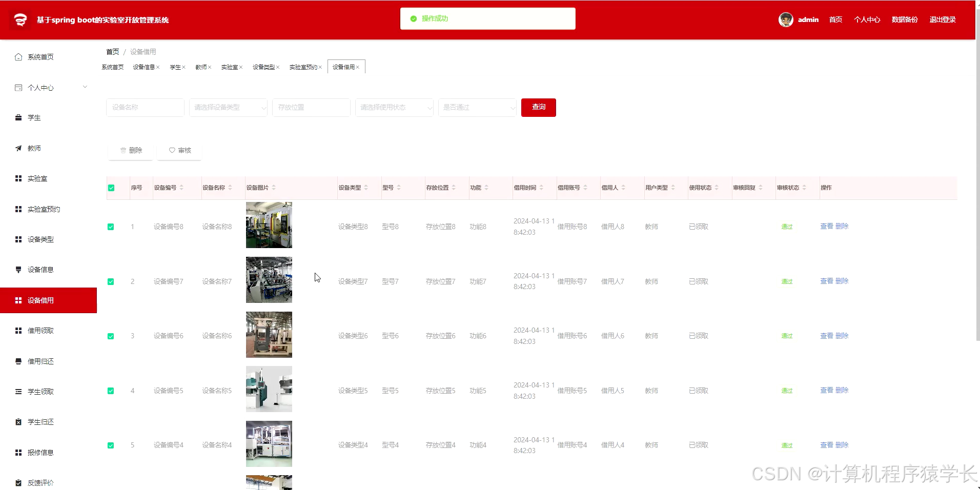Click the 存放位置 search field

coord(311,108)
